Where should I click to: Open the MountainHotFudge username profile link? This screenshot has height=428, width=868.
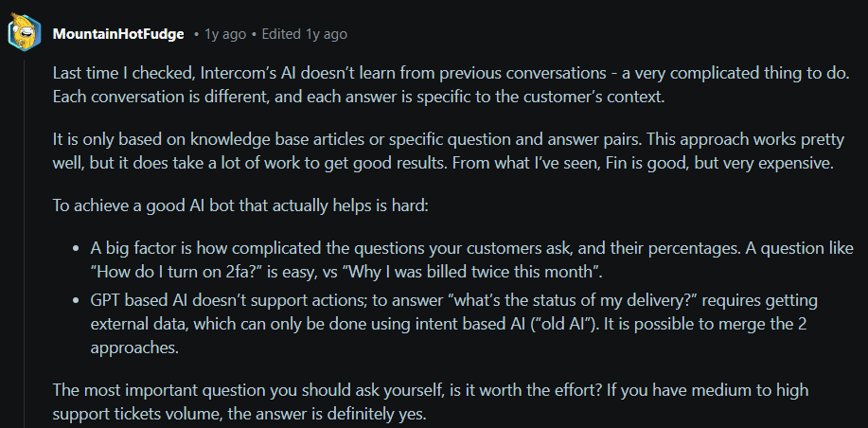[118, 34]
